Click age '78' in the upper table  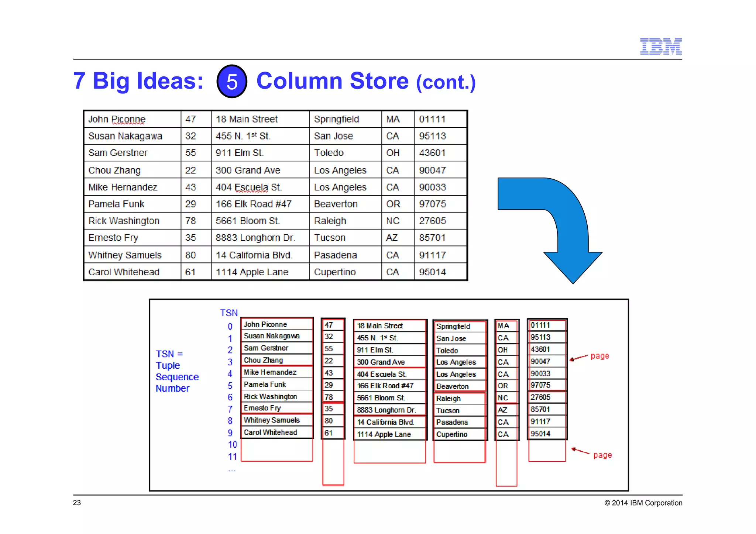tap(190, 221)
